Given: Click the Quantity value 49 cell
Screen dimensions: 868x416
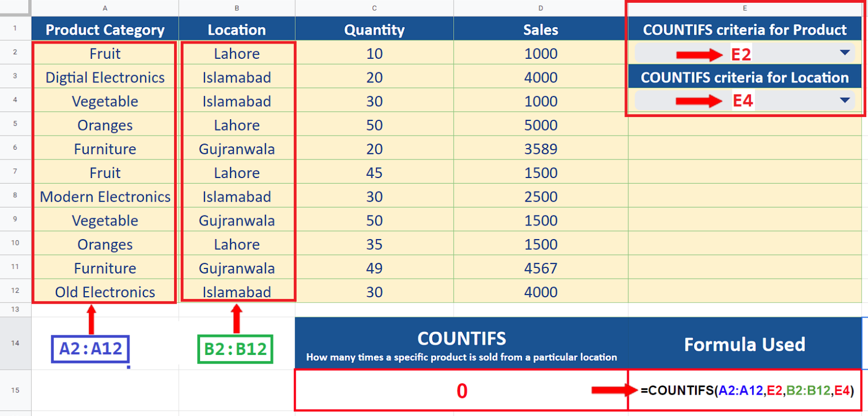Looking at the screenshot, I should point(374,268).
